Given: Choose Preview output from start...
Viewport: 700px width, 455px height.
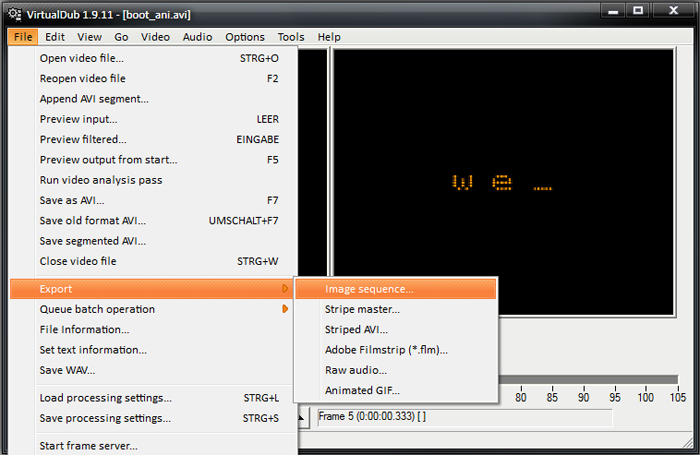Looking at the screenshot, I should coord(153,160).
